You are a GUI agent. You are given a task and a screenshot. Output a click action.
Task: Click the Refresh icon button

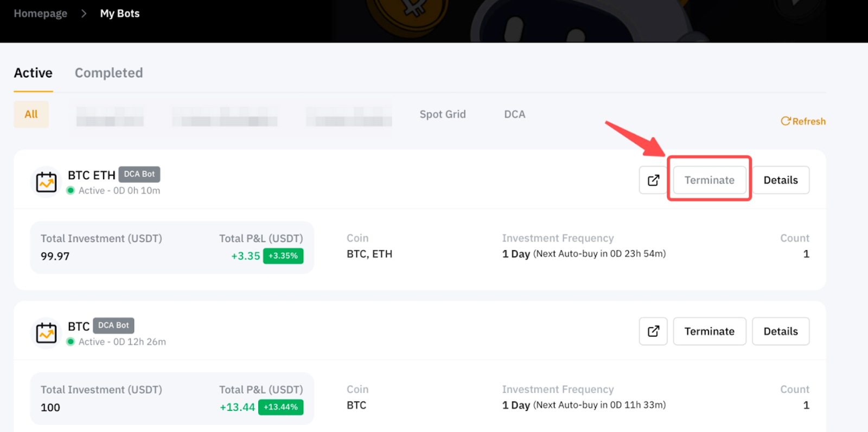pyautogui.click(x=786, y=121)
